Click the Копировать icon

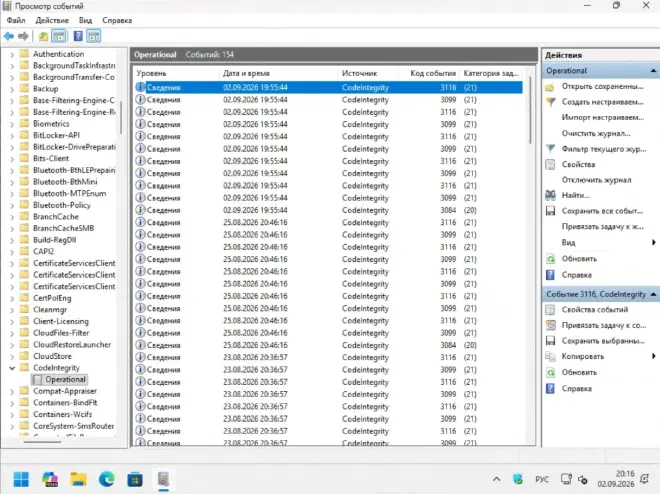[x=550, y=356]
